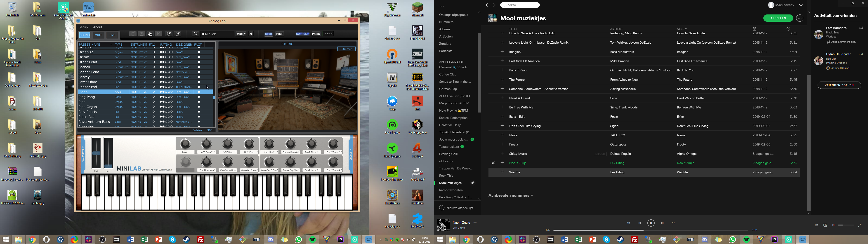The image size is (868, 244).
Task: Click the VRIENDEN ZOEKEN button
Action: [839, 85]
